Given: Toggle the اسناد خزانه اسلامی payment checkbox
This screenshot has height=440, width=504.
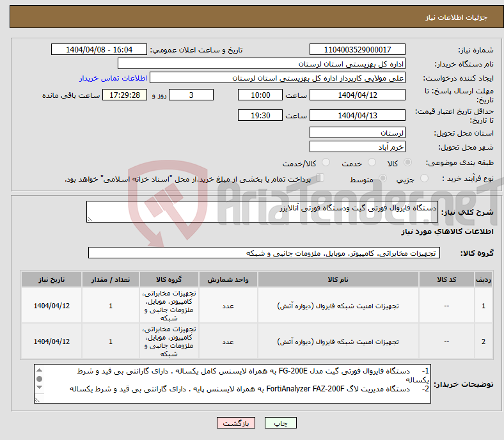Looking at the screenshot, I should click(x=320, y=178).
